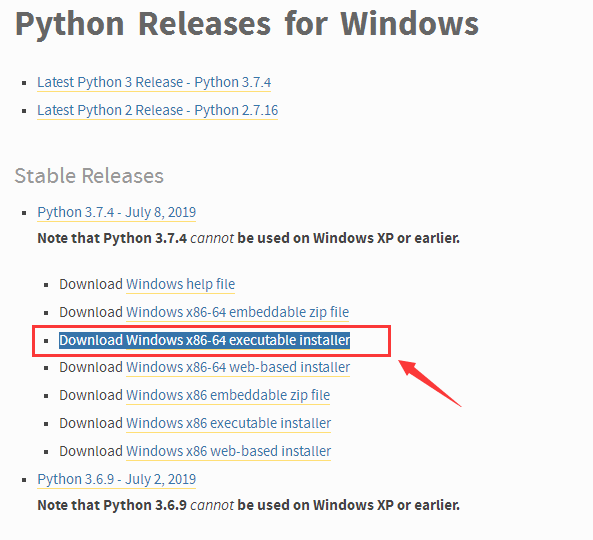Screen dimensions: 593x540
Task: Click the Stable Releases section heading
Action: pos(89,176)
